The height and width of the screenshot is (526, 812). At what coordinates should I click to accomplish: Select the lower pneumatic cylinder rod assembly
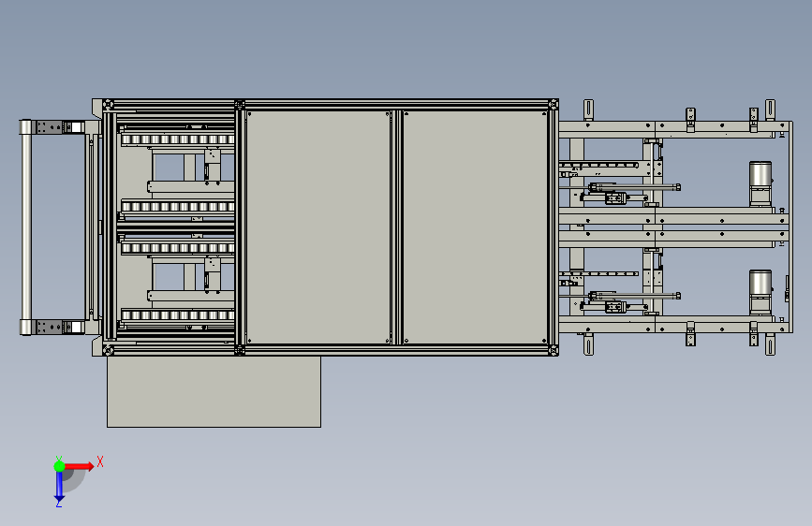634,296
